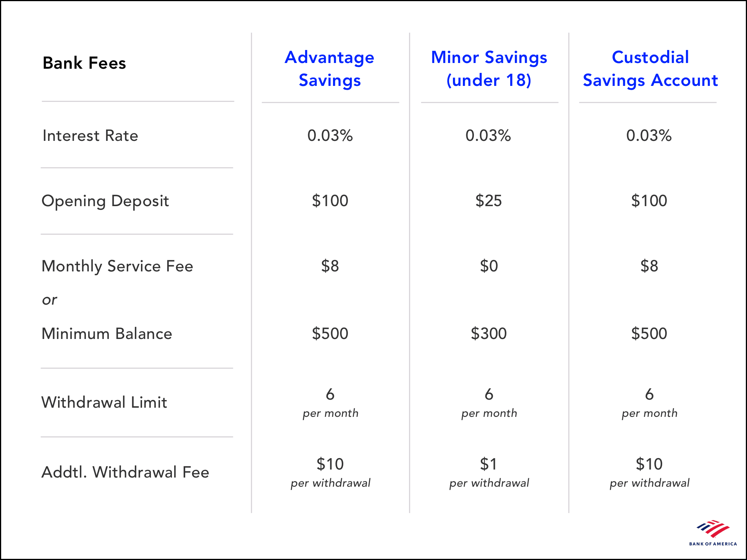Viewport: 747px width, 560px height.
Task: Click Advantage Savings $500 minimum balance
Action: 330,334
